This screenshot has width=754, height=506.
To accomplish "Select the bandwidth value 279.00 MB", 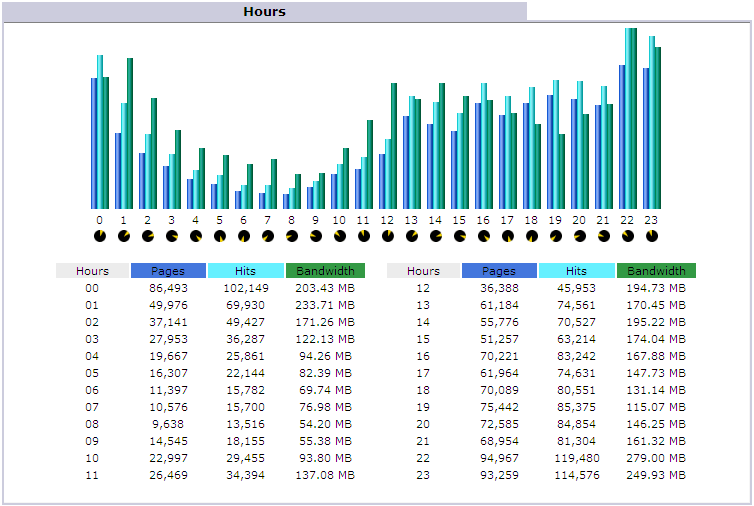I will [656, 458].
